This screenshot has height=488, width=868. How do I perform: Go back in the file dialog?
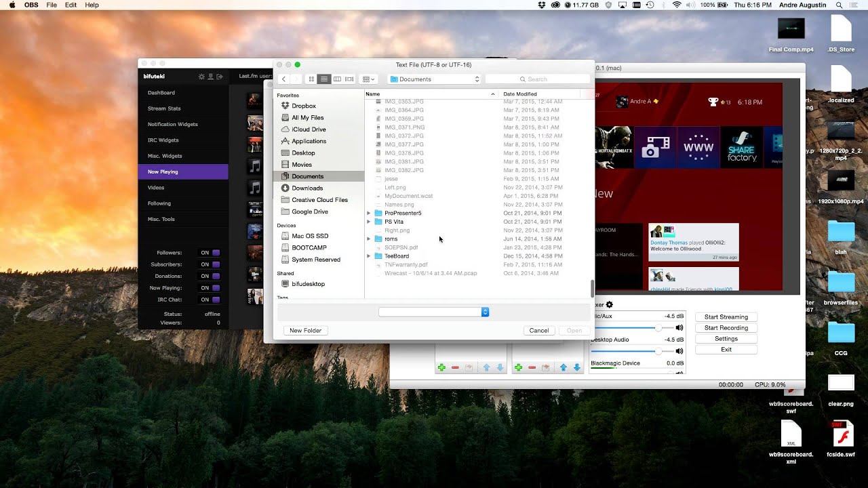click(x=283, y=79)
